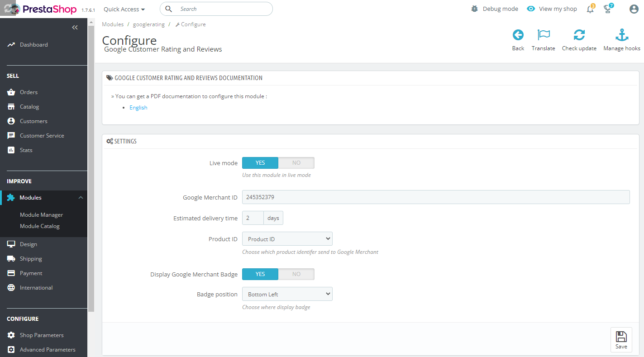The image size is (644, 357).
Task: Open Stats in the sidebar
Action: pyautogui.click(x=26, y=150)
